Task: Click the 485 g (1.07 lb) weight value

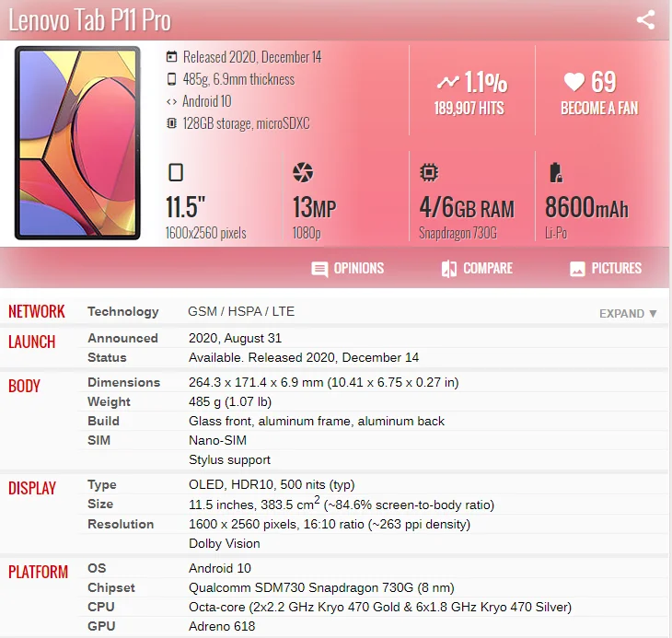Action: click(230, 401)
